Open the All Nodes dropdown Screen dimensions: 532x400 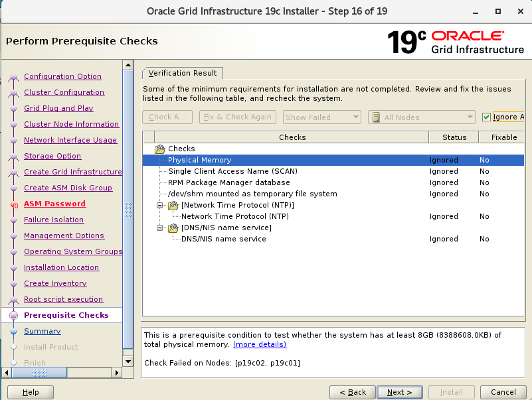tap(421, 117)
